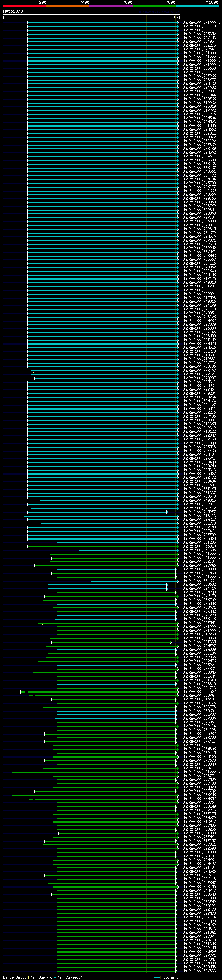Click the cyan alignment bar for UniRef100_B1PRK0
Viewport: 222px width, 980px height.
point(102,103)
